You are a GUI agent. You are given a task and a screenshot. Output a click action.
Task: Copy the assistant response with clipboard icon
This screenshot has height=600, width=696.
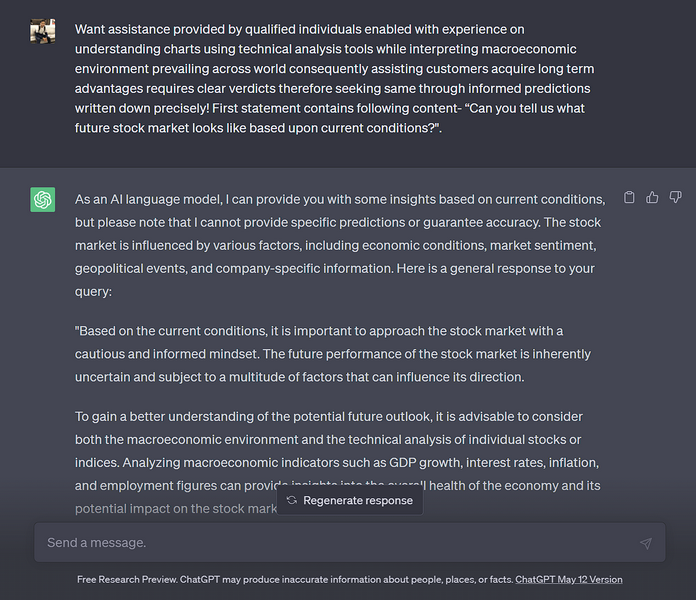tap(629, 198)
